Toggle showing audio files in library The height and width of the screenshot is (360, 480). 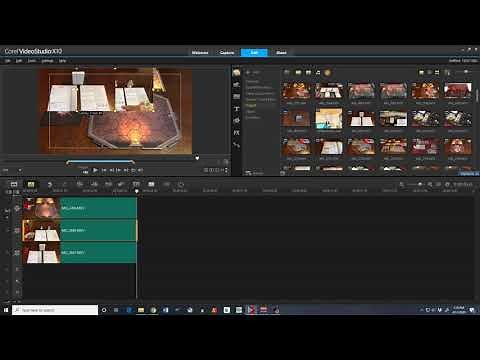tap(318, 72)
